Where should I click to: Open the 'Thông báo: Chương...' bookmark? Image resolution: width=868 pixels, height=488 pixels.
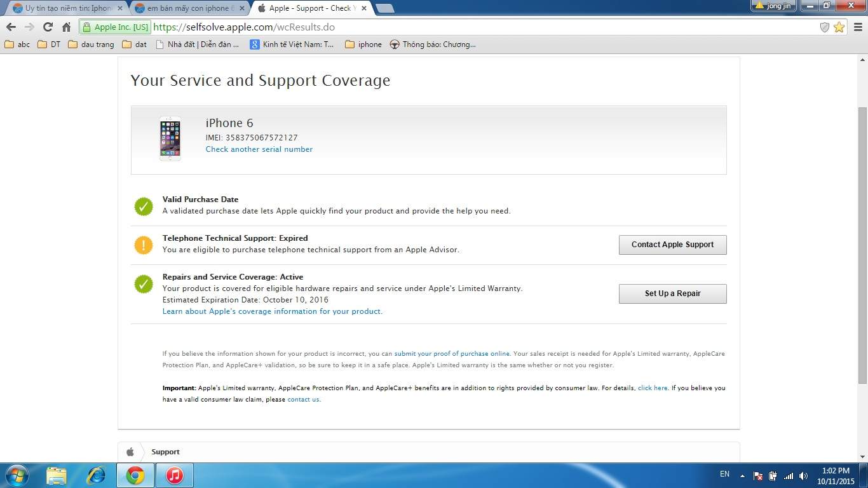point(433,44)
